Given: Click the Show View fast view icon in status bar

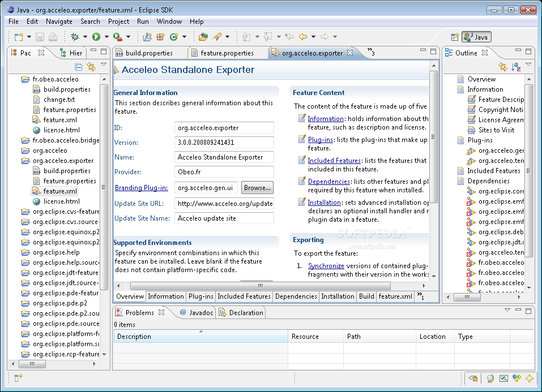Looking at the screenshot, I should click(x=18, y=378).
